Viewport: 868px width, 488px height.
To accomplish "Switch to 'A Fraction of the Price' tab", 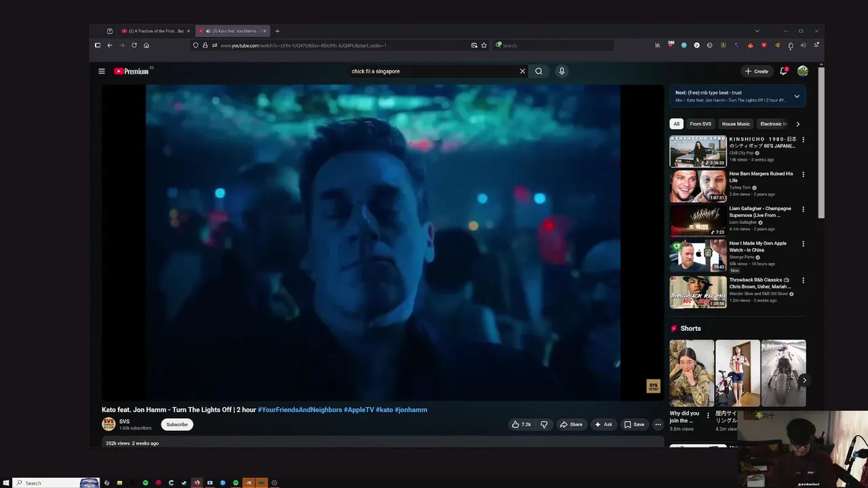I will point(155,31).
